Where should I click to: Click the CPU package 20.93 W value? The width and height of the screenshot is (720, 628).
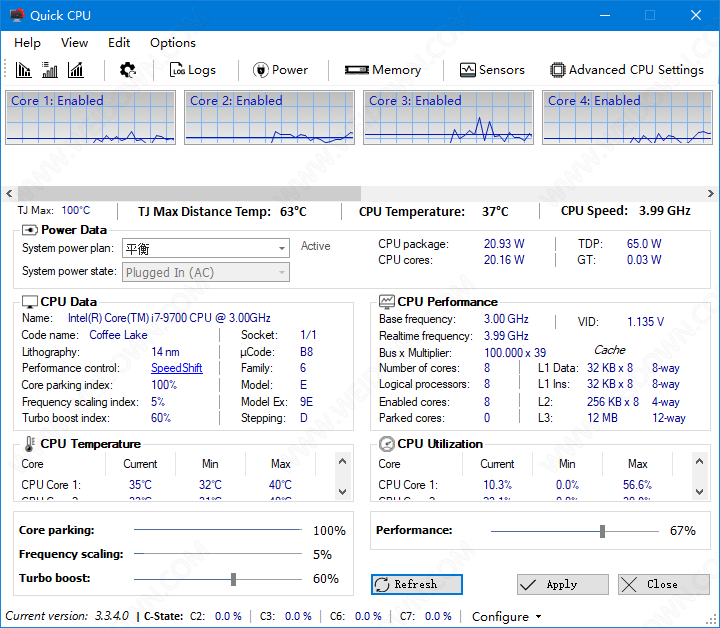(x=504, y=244)
